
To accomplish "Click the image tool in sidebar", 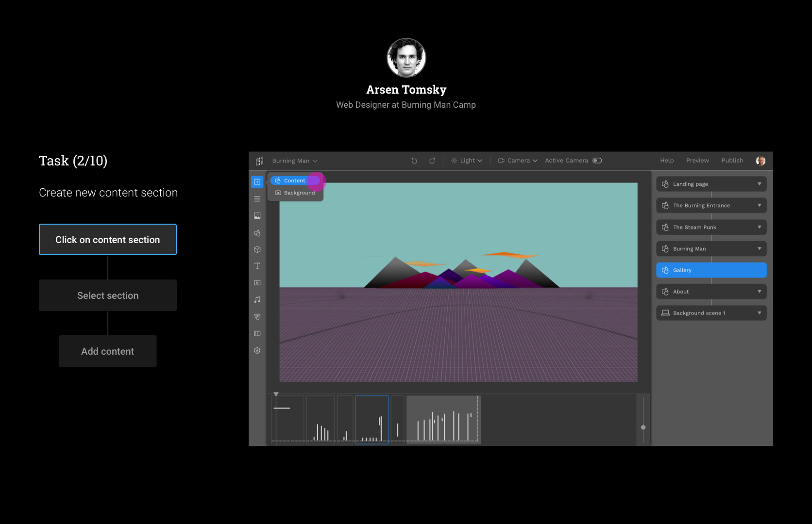I will (x=257, y=216).
